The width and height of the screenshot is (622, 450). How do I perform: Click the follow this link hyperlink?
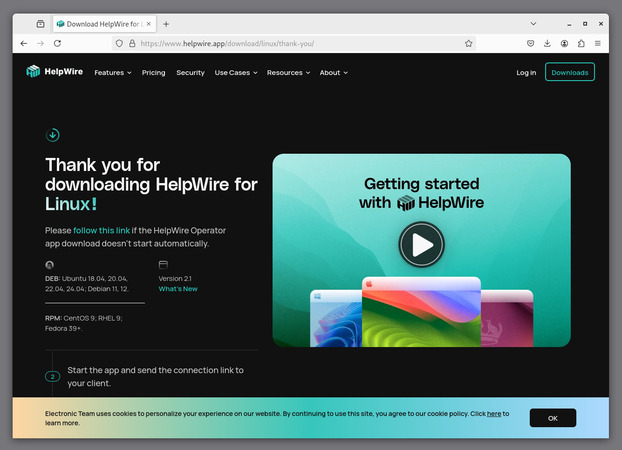[x=102, y=231]
